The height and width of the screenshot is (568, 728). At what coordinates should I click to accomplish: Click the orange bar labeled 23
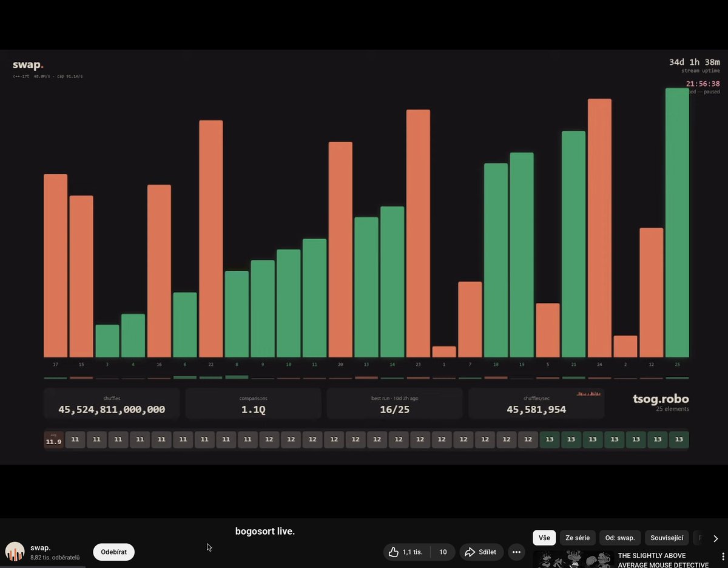(x=418, y=234)
